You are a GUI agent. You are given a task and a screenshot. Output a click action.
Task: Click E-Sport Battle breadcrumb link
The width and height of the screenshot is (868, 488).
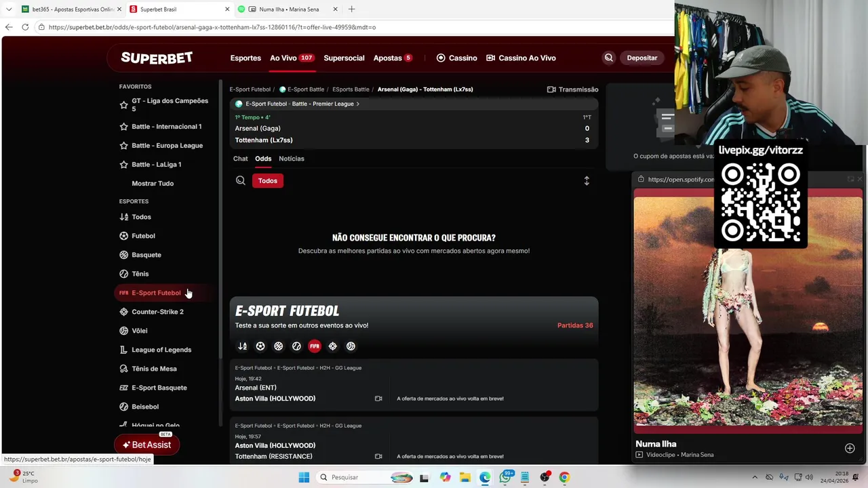(x=302, y=89)
